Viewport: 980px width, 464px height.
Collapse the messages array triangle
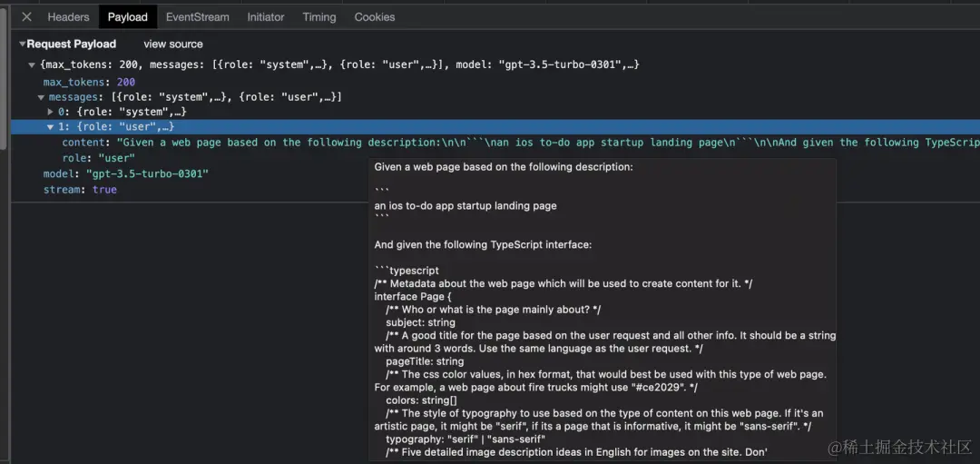click(x=41, y=97)
